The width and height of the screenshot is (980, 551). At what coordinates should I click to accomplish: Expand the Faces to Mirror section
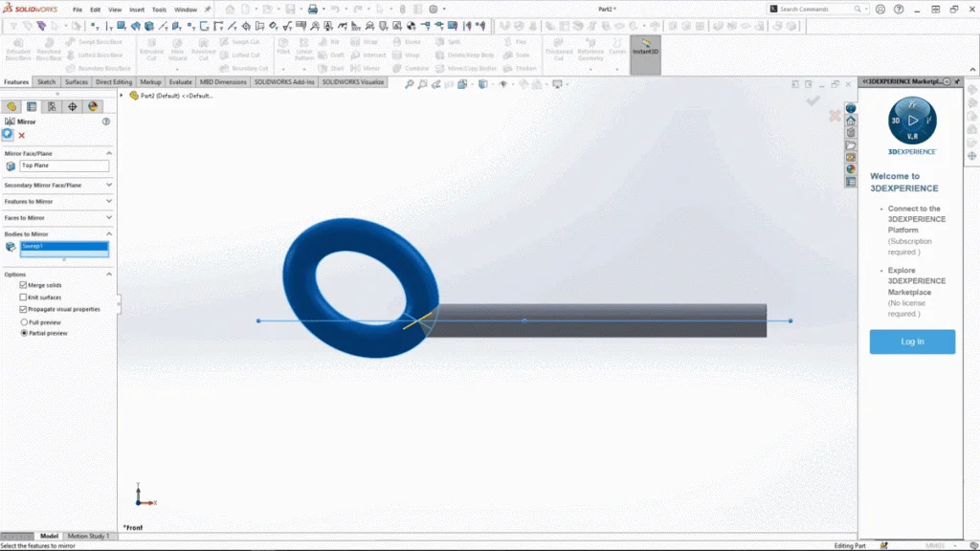pos(109,217)
